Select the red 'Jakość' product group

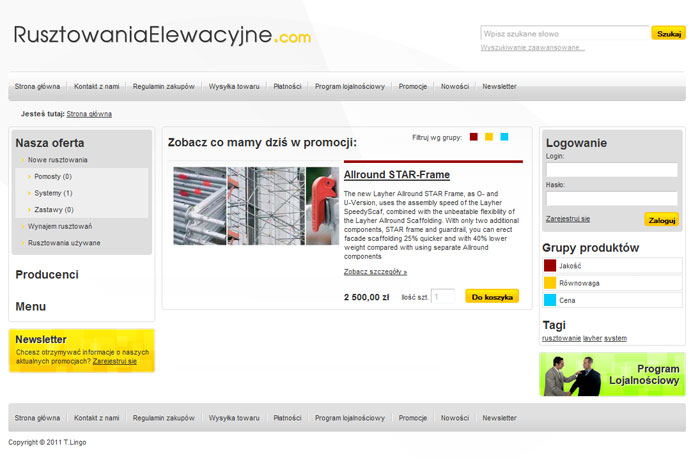[x=612, y=266]
